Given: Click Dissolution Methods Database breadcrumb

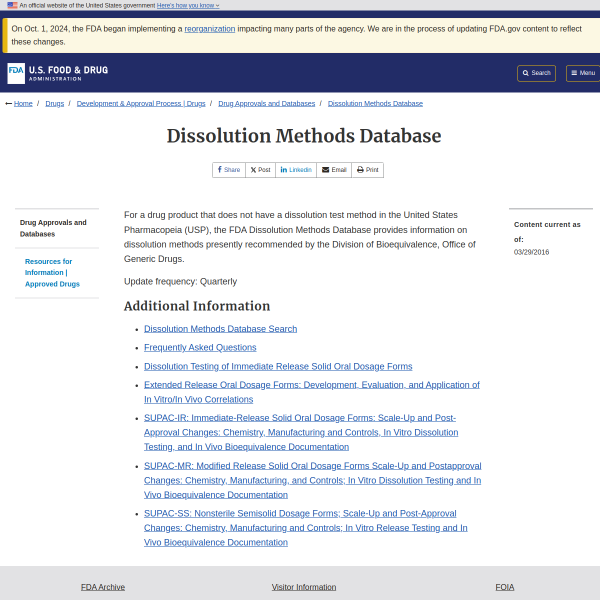Looking at the screenshot, I should coord(375,104).
